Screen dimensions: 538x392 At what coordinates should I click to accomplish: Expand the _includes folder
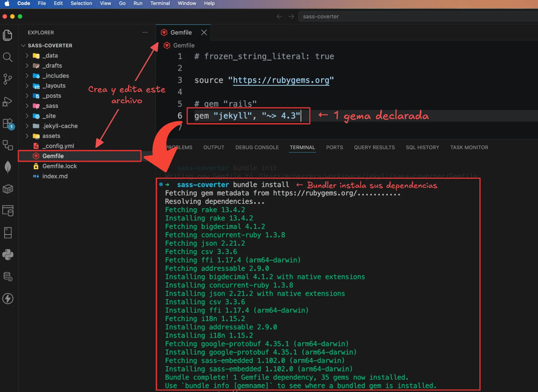click(27, 76)
